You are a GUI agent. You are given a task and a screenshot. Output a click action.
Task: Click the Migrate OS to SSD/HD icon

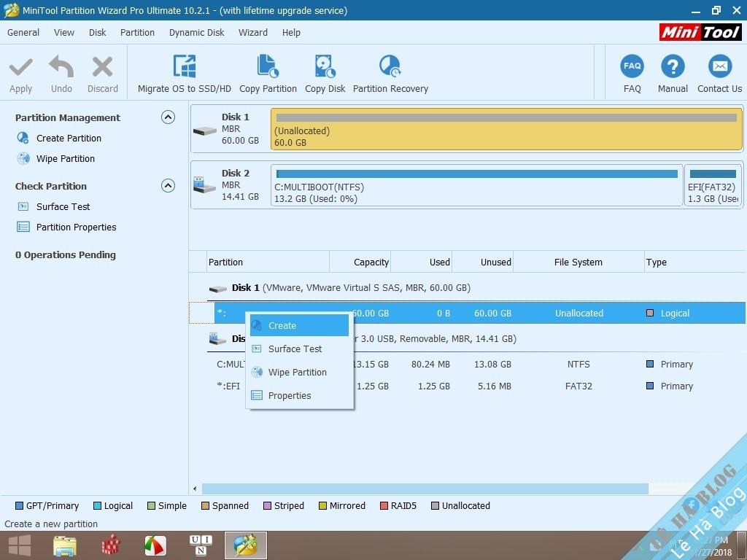coord(184,67)
